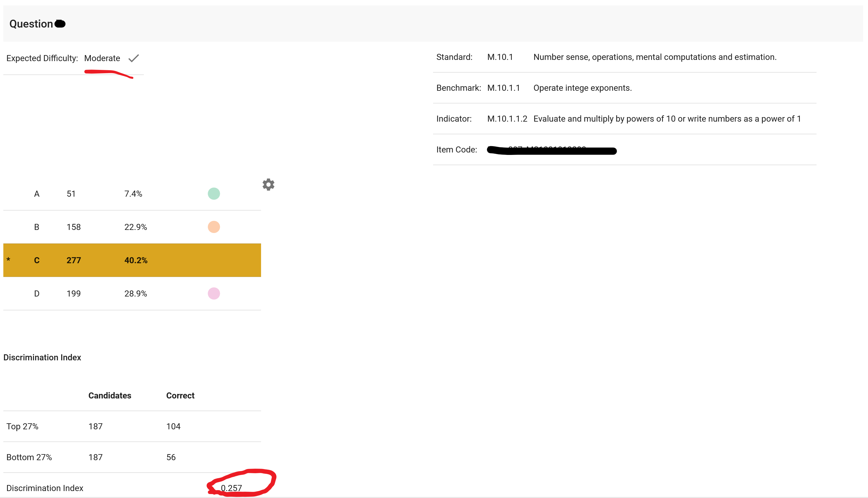This screenshot has width=868, height=498.
Task: Select answer option D percentage 28.9%
Action: click(x=136, y=293)
